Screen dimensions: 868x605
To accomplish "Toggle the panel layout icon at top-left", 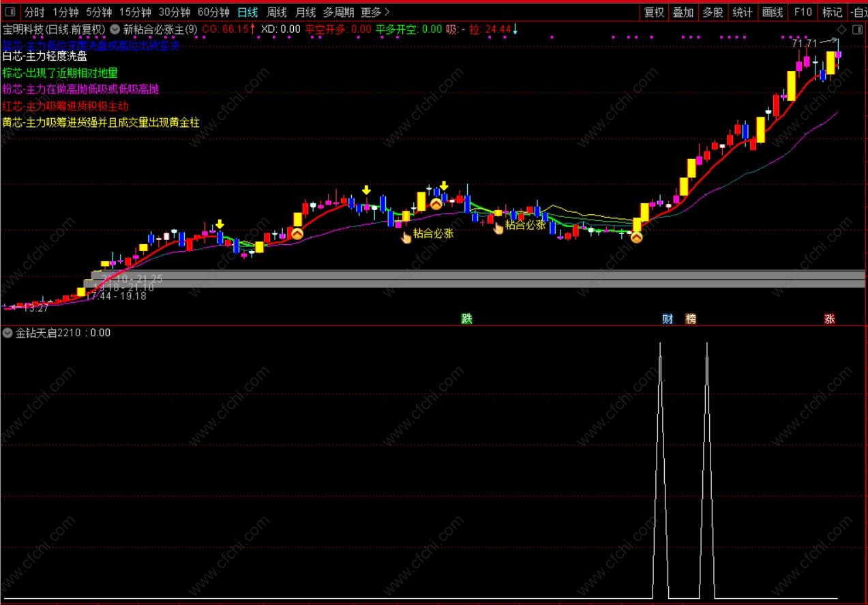I will (x=10, y=12).
